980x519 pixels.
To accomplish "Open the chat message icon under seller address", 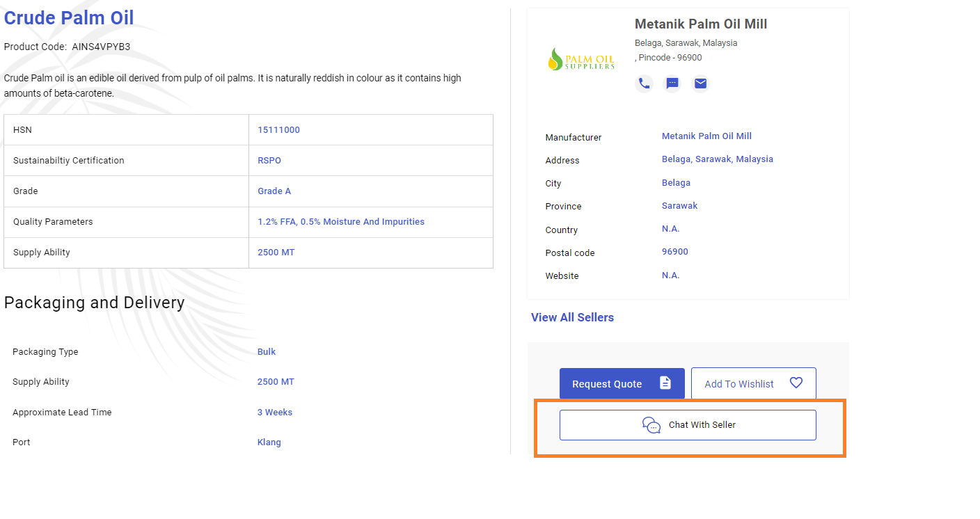I will pyautogui.click(x=672, y=83).
